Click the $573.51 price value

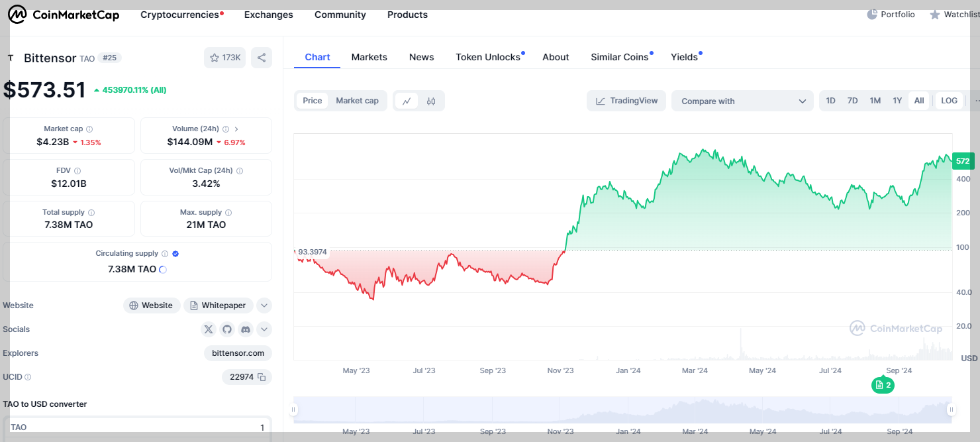[44, 89]
